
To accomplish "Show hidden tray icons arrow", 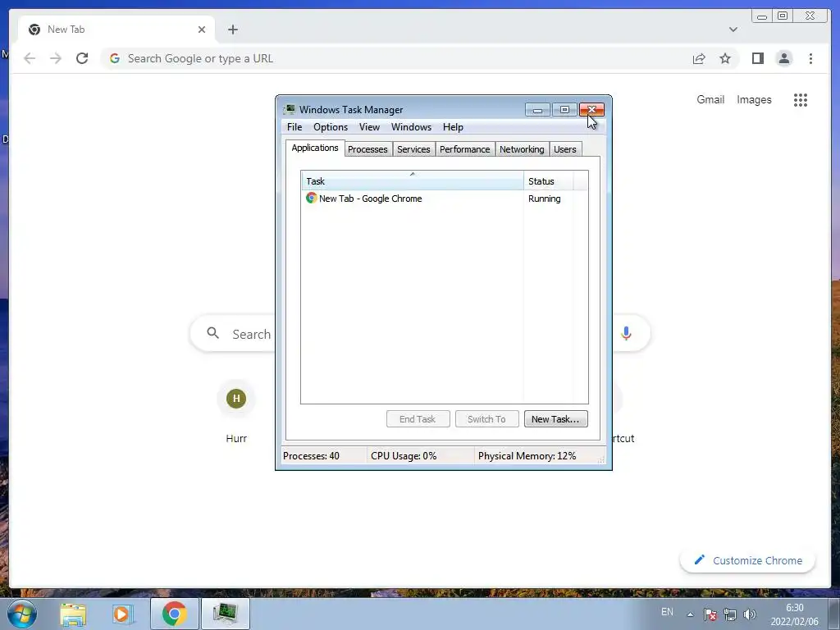I will point(690,614).
